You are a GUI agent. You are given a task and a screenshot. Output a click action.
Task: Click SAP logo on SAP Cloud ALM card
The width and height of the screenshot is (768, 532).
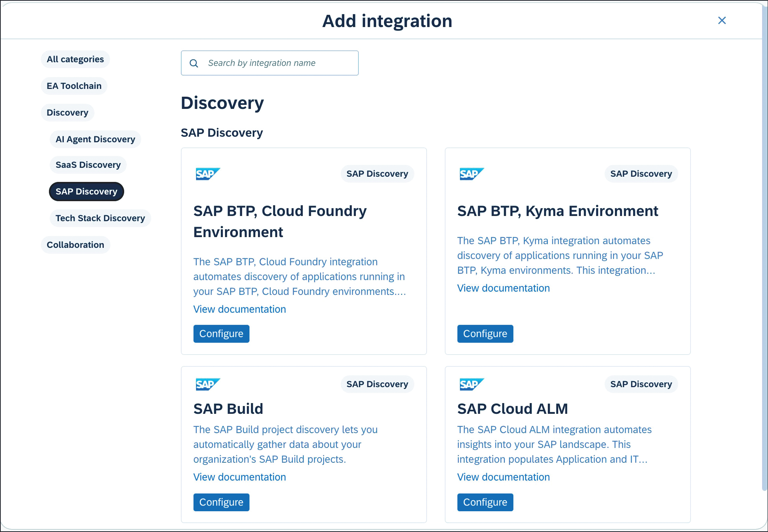[472, 384]
